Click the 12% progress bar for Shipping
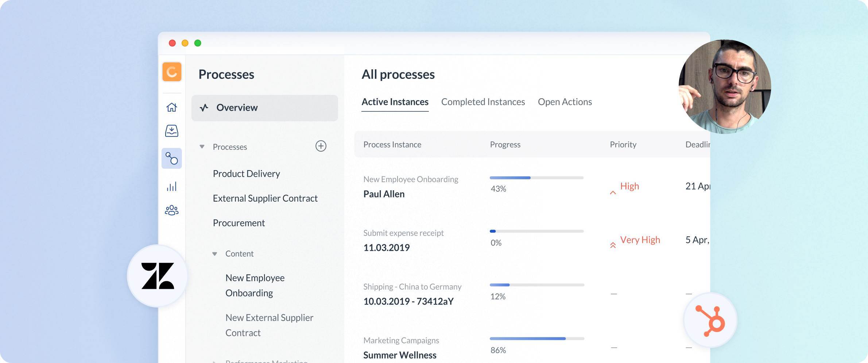 536,285
